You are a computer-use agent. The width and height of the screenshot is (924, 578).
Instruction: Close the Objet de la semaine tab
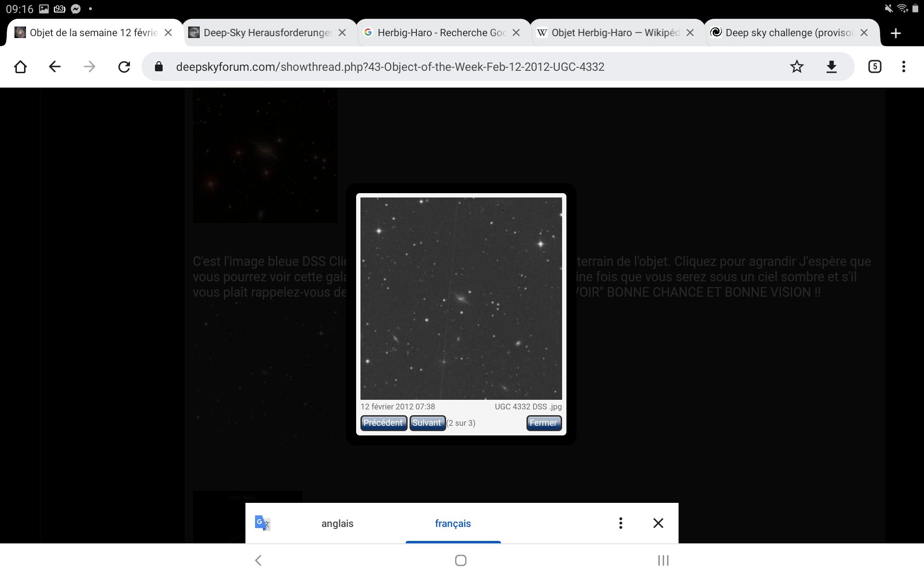pos(168,33)
